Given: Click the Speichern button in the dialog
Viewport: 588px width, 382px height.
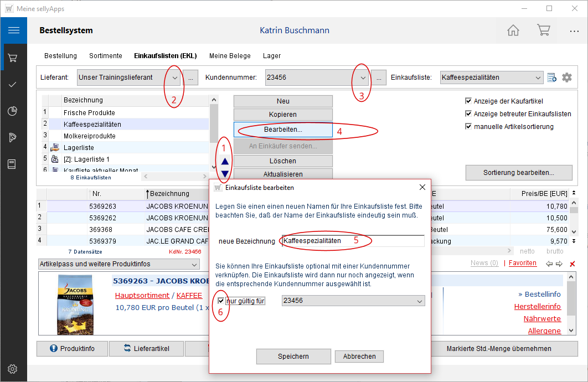Looking at the screenshot, I should [x=293, y=356].
